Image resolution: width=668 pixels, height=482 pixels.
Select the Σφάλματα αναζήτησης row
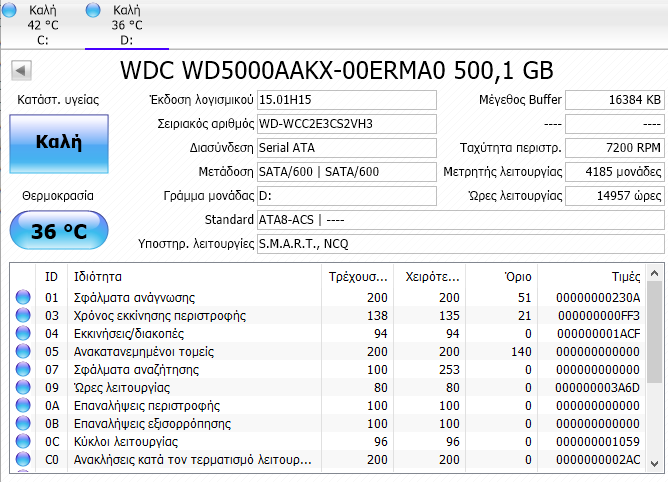tap(328, 369)
